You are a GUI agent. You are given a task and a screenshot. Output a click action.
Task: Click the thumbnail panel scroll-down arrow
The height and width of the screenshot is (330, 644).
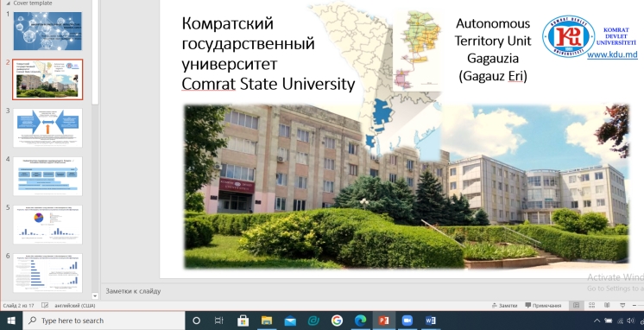[95, 296]
